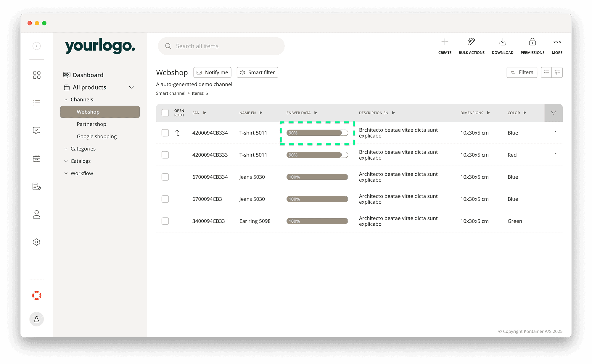Open the dashboard grid icon in the sidebar

(x=36, y=75)
